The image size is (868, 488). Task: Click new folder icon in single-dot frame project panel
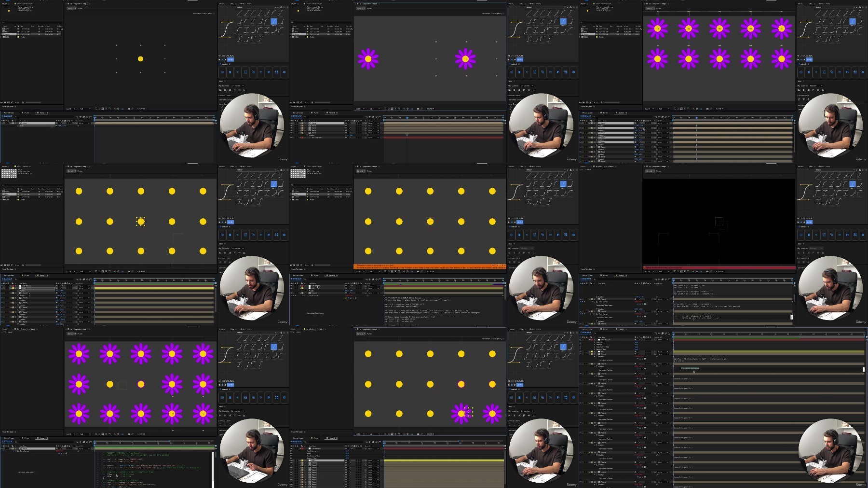tap(5, 102)
